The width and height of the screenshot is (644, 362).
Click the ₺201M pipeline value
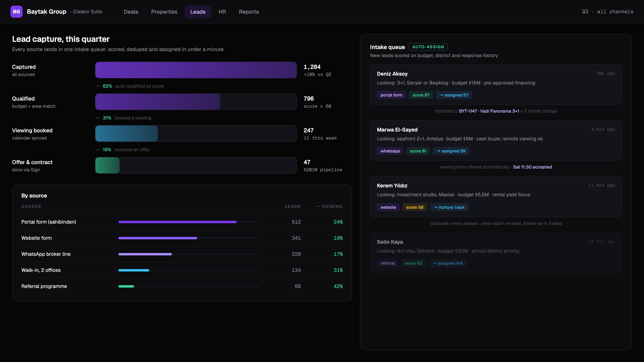[323, 170]
